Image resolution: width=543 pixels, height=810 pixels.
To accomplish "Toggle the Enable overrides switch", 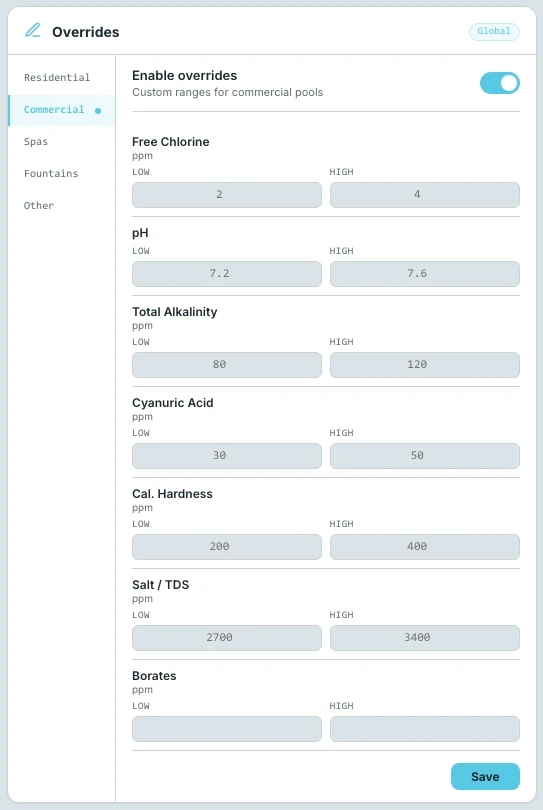I will pyautogui.click(x=500, y=83).
